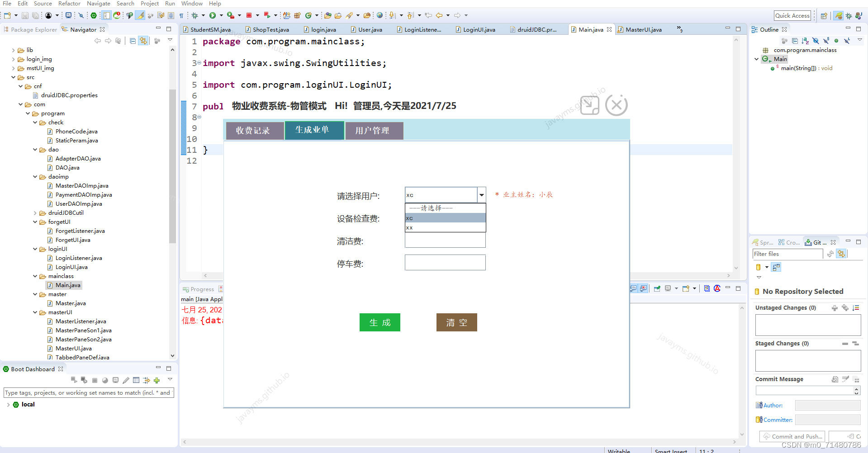Click the green Run button in toolbar
The height and width of the screenshot is (453, 868).
point(213,15)
